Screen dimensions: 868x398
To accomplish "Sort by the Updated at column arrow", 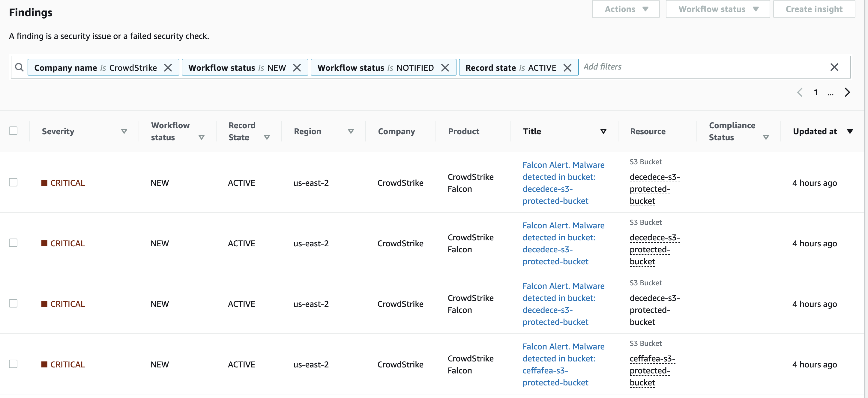I will click(850, 131).
